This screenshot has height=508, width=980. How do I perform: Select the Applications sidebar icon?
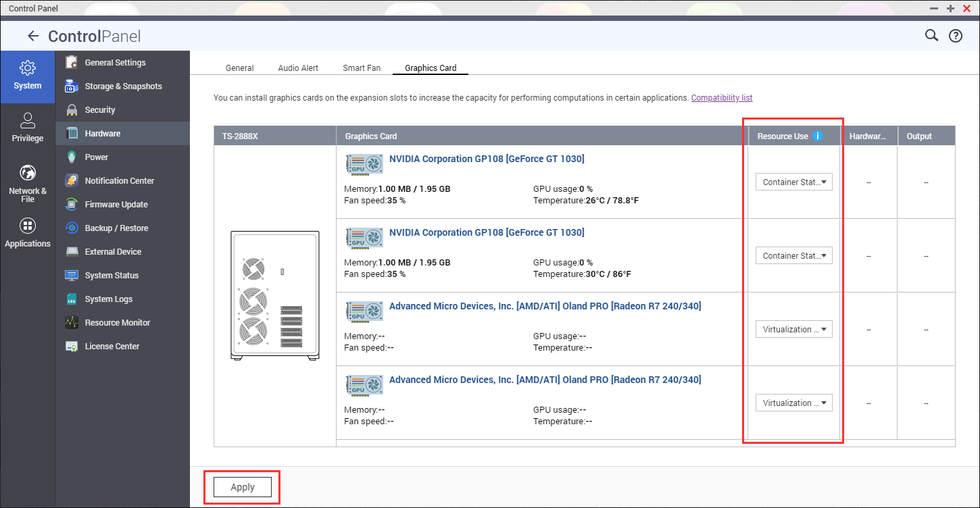(27, 233)
